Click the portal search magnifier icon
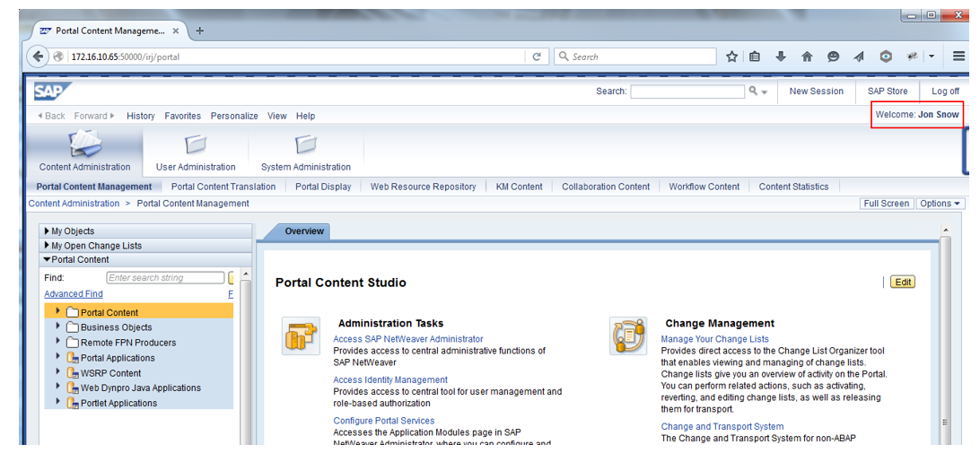980x462 pixels. click(x=754, y=92)
